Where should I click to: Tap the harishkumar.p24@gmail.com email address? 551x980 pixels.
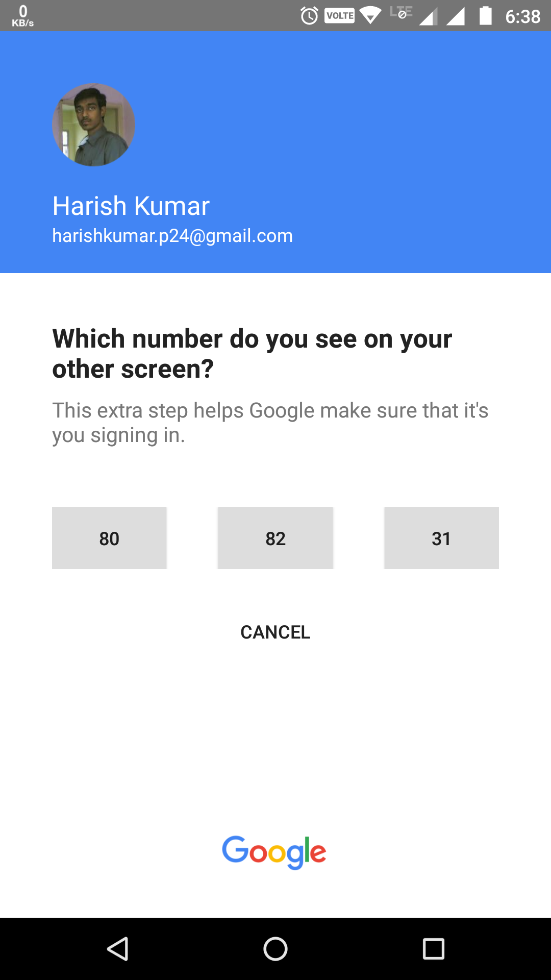[172, 236]
